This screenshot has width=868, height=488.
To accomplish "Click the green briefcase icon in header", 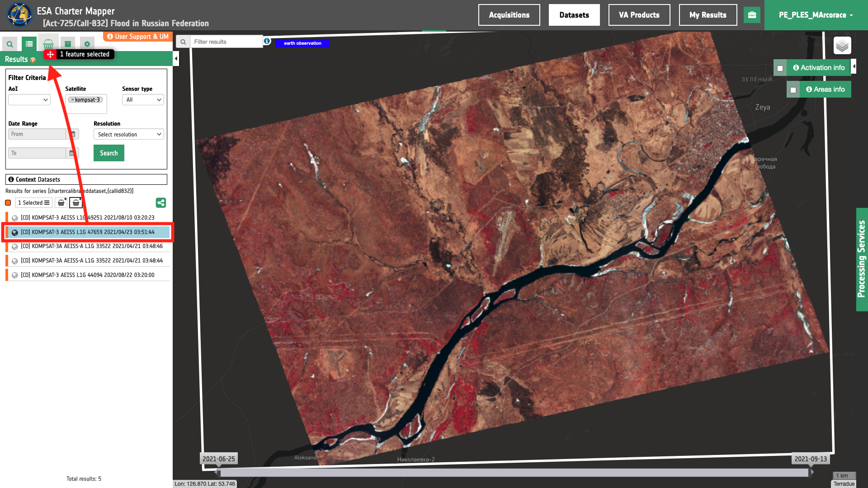I will click(x=752, y=15).
